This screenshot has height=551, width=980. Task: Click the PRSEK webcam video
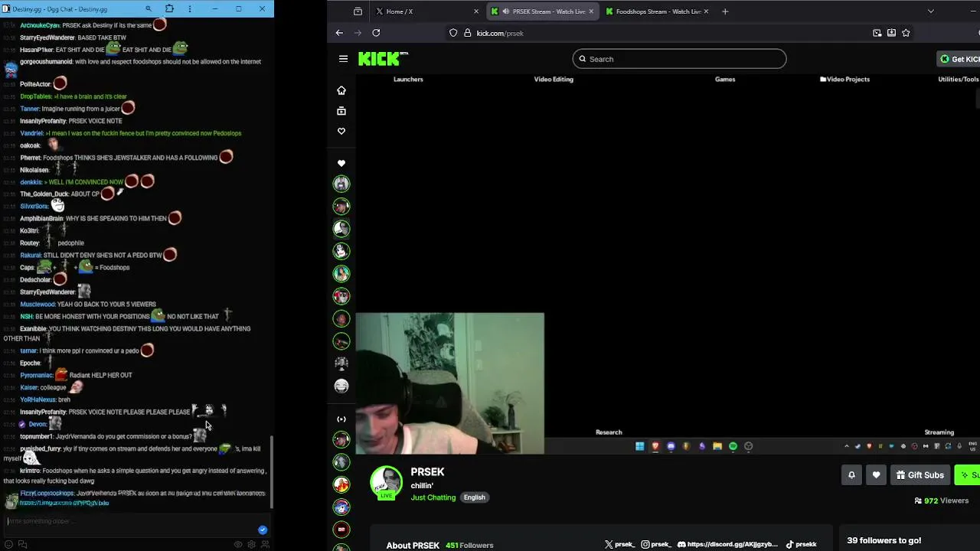(x=449, y=383)
